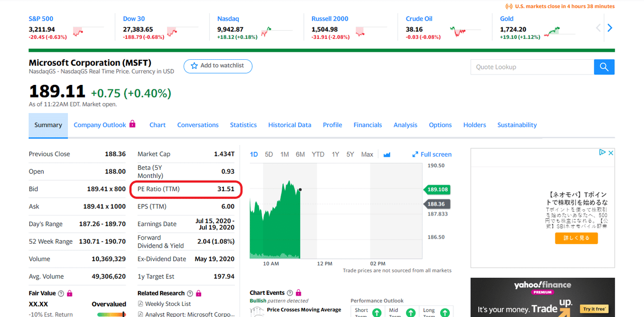Click the lock icon next to Fair Value
This screenshot has height=317, width=644.
69,293
